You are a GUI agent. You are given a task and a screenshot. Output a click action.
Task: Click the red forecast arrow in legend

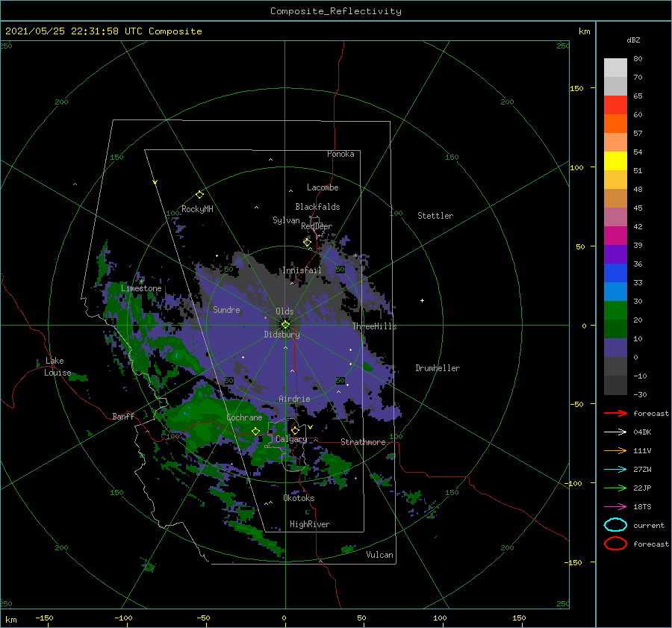(615, 413)
